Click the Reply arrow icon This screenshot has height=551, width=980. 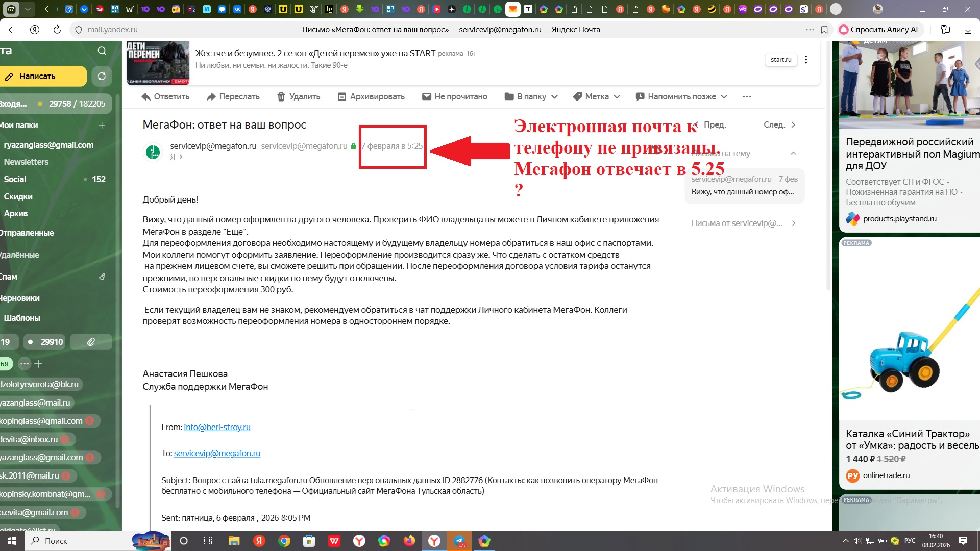coord(146,97)
